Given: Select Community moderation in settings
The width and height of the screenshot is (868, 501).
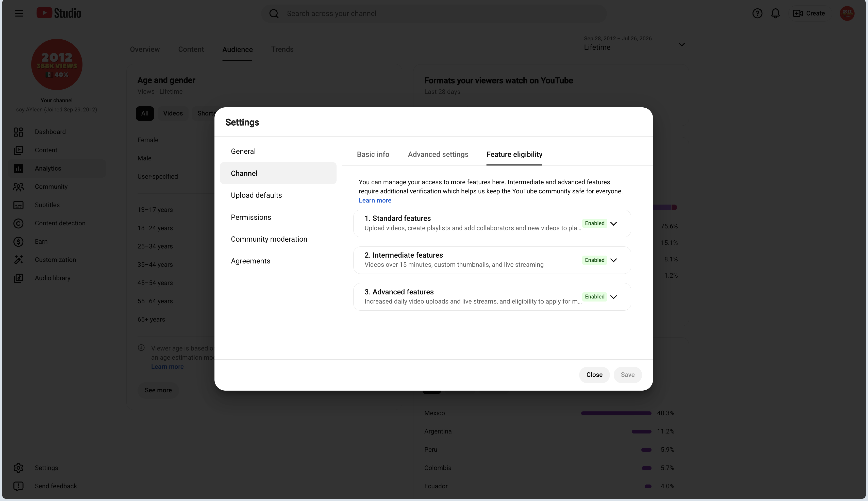Looking at the screenshot, I should click(x=278, y=239).
